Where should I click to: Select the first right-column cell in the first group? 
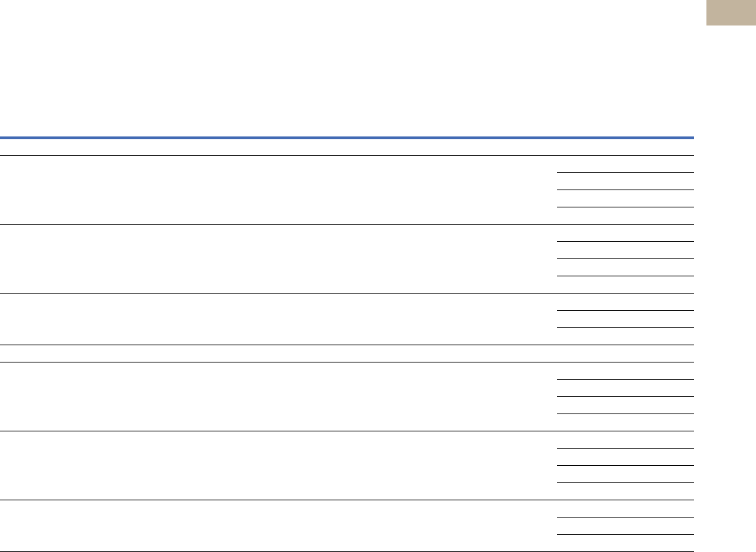[624, 164]
